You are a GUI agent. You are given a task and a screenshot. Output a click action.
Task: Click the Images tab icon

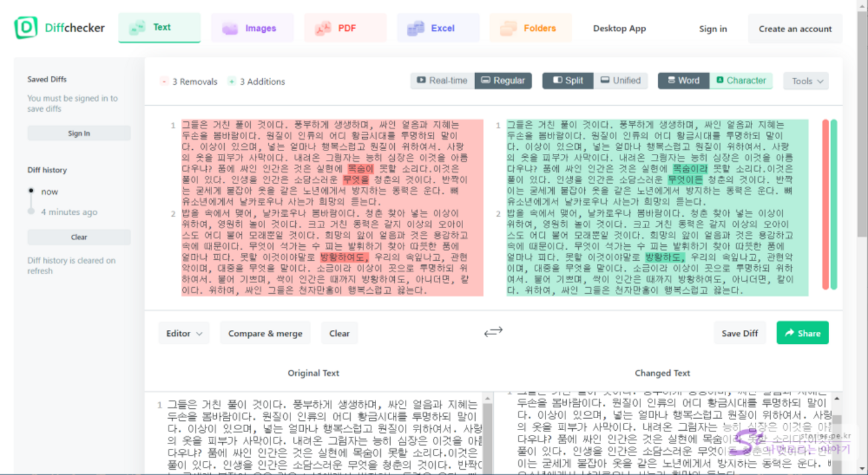[230, 29]
